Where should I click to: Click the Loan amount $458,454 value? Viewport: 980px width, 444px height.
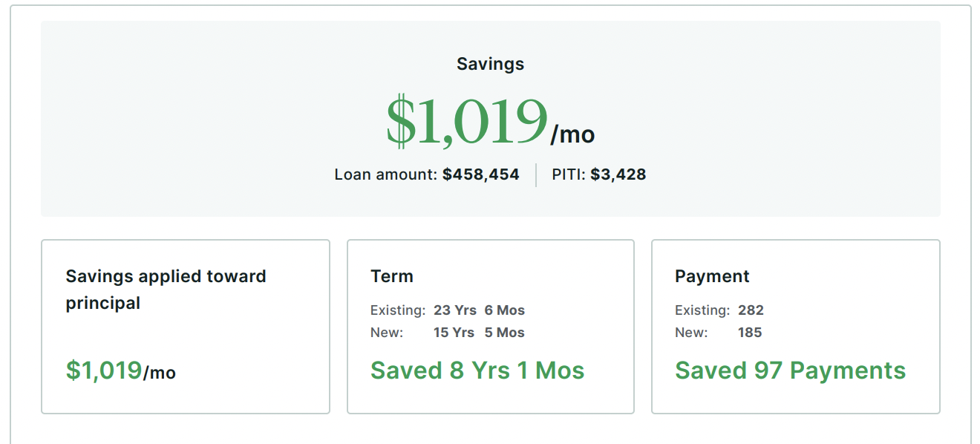(480, 175)
